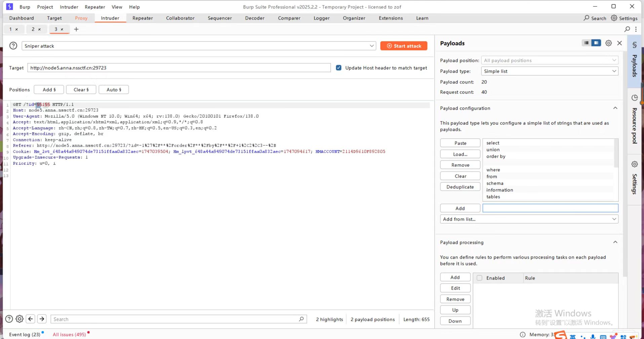The height and width of the screenshot is (339, 644).
Task: Open the Sniper attack type dropdown
Action: coord(199,46)
